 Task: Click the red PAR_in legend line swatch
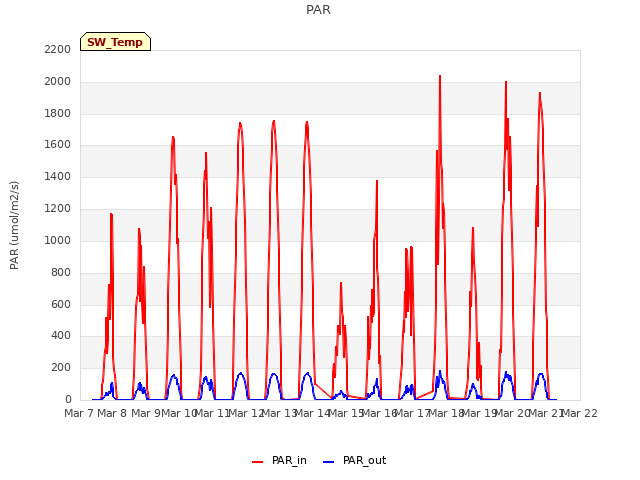(x=258, y=462)
